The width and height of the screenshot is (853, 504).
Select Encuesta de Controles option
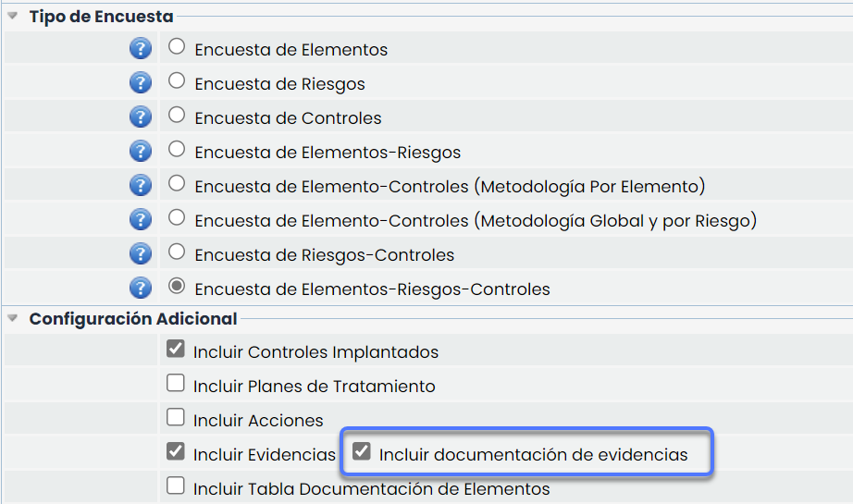tap(177, 116)
